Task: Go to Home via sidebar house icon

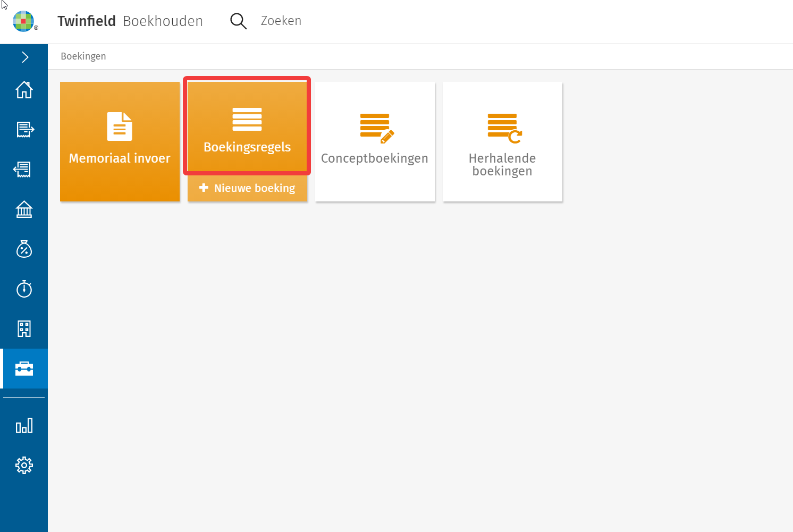Action: tap(24, 90)
